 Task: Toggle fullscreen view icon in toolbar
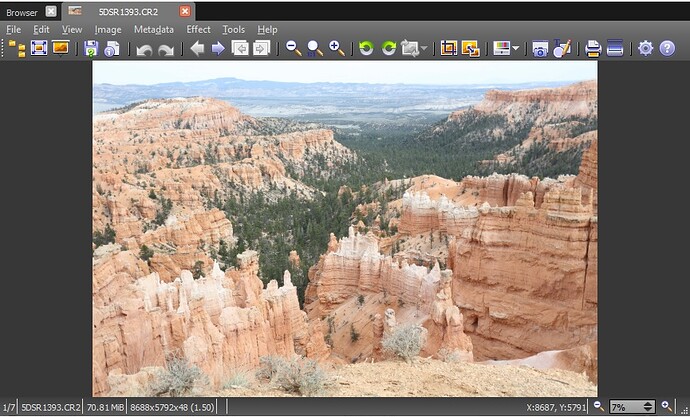tap(39, 48)
